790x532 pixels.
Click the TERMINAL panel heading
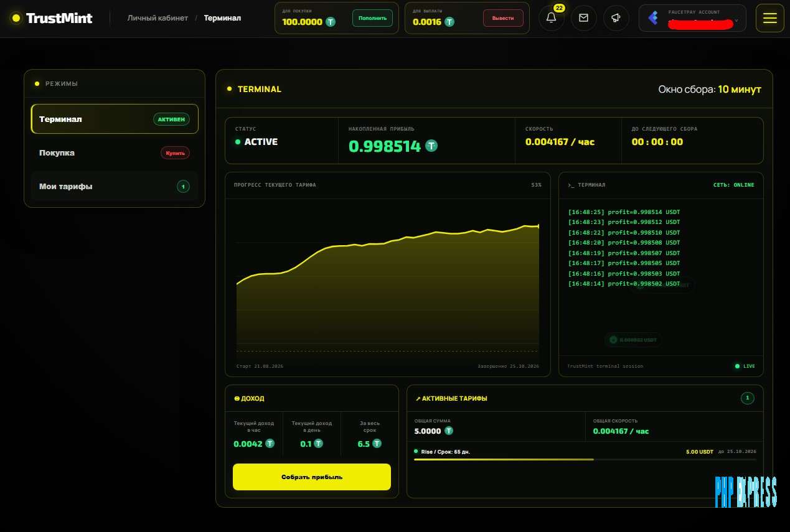(x=260, y=89)
